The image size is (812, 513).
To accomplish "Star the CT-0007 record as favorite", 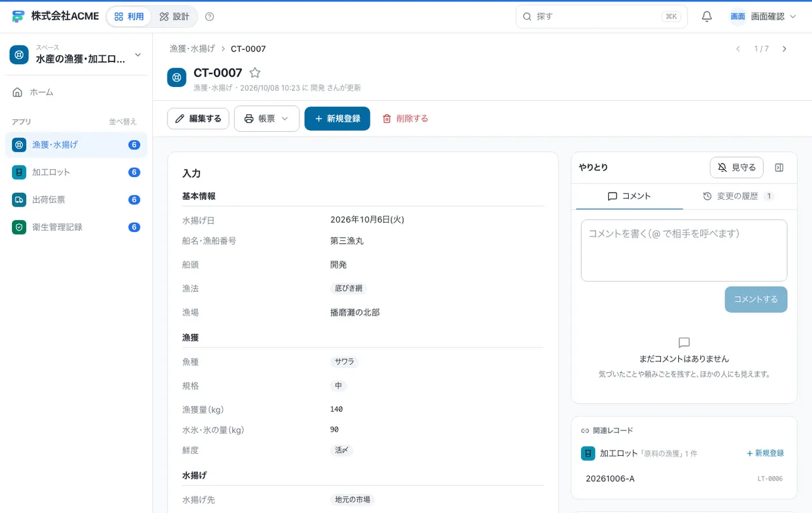I will [255, 73].
